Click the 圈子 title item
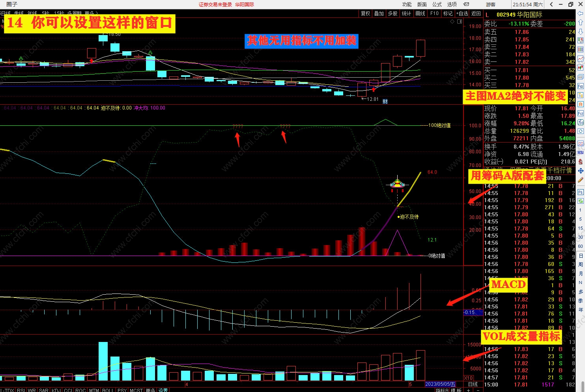The height and width of the screenshot is (392, 585). pyautogui.click(x=12, y=4)
